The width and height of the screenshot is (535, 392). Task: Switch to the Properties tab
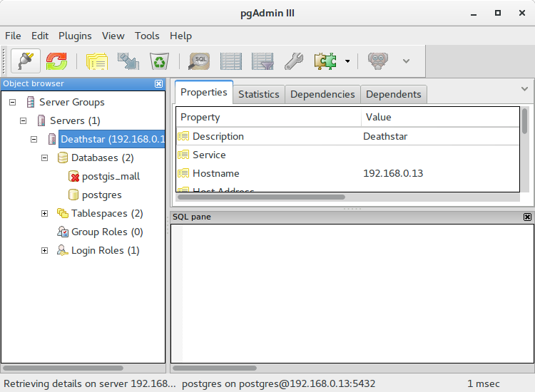tap(204, 93)
